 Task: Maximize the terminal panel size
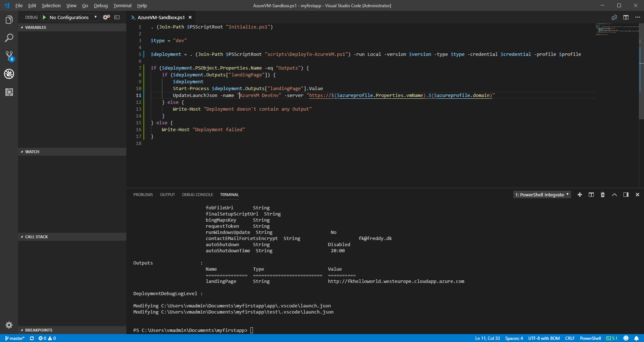coord(614,195)
